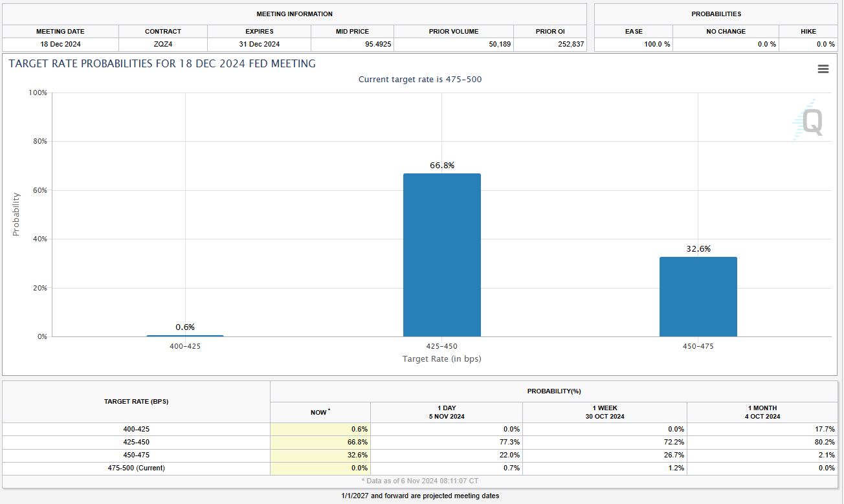Select the ZQZ4 contract cell
This screenshot has width=844, height=504.
[x=163, y=45]
